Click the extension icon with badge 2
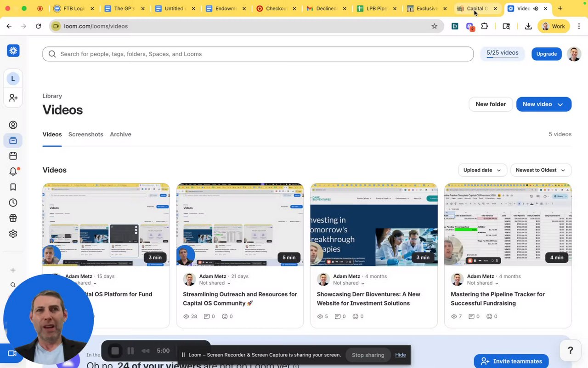 (x=469, y=27)
